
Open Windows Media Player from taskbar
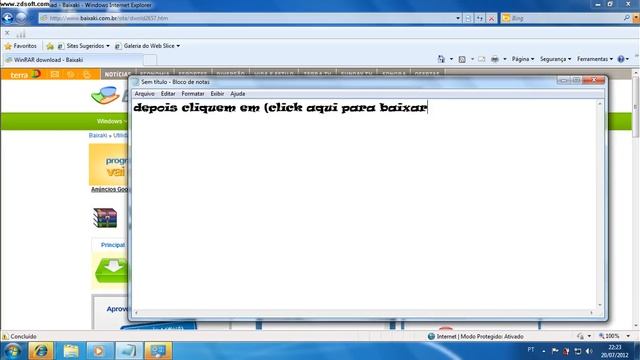pos(99,351)
